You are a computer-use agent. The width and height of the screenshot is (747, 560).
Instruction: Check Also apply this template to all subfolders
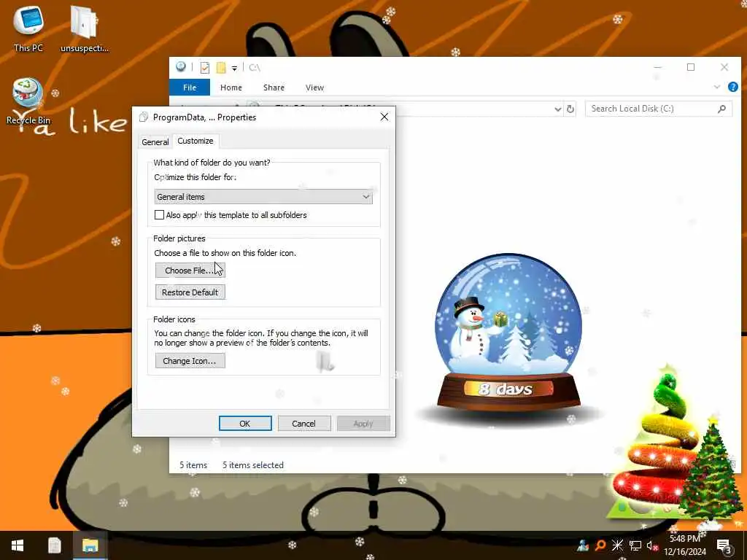pyautogui.click(x=160, y=215)
